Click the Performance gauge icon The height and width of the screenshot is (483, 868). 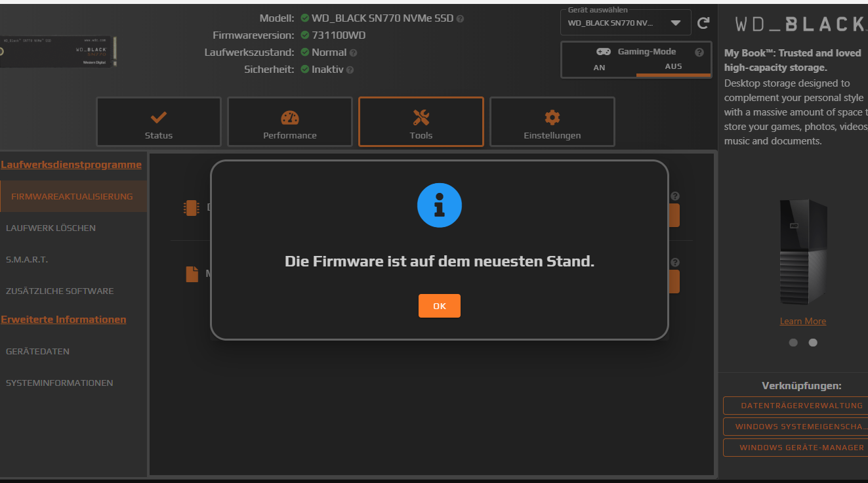pos(290,117)
